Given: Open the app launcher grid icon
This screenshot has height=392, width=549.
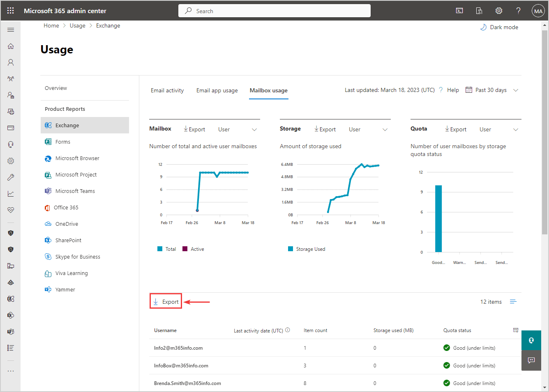Looking at the screenshot, I should (x=10, y=10).
